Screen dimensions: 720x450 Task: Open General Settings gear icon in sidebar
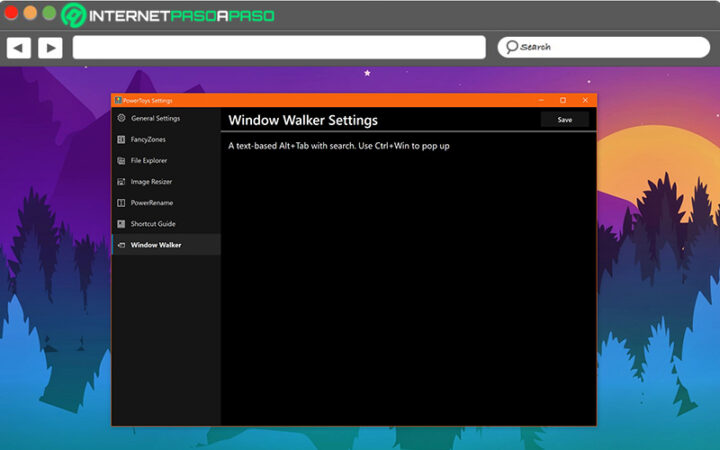[x=121, y=118]
